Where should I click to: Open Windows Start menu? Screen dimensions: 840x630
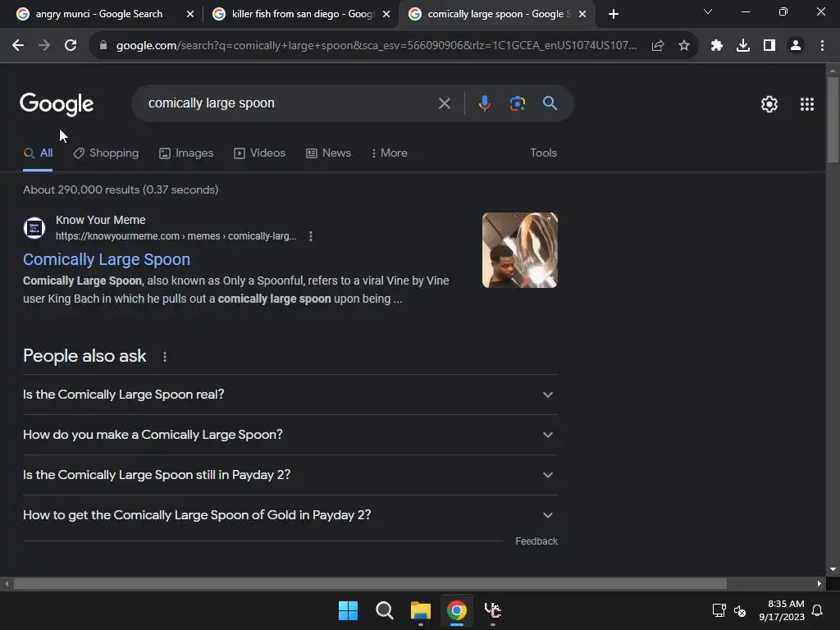tap(348, 610)
